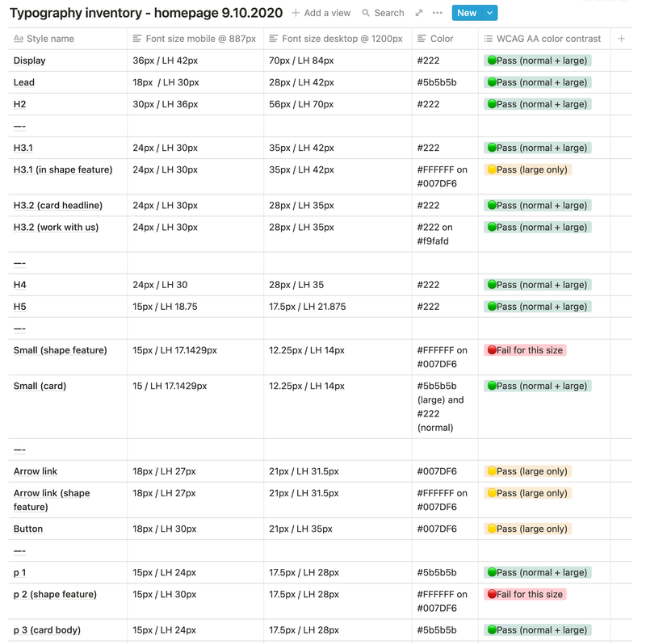Click the Search label in the toolbar
646x644 pixels.
pyautogui.click(x=389, y=13)
